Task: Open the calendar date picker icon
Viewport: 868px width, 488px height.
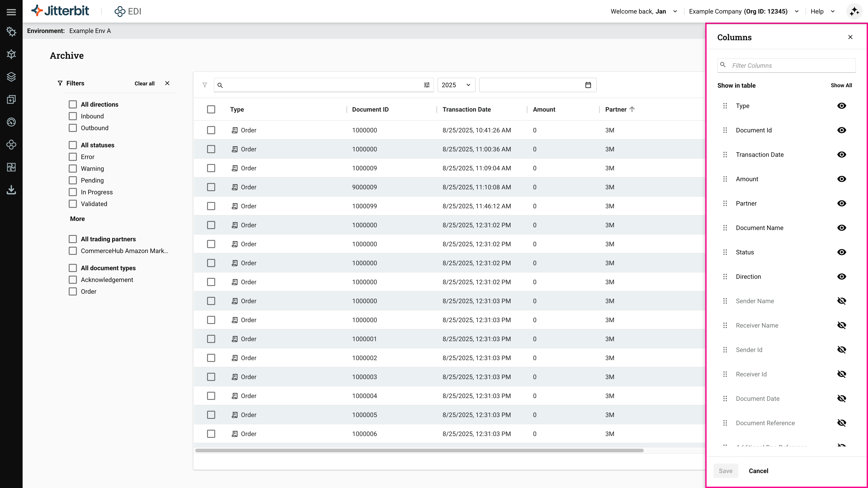Action: coord(588,85)
